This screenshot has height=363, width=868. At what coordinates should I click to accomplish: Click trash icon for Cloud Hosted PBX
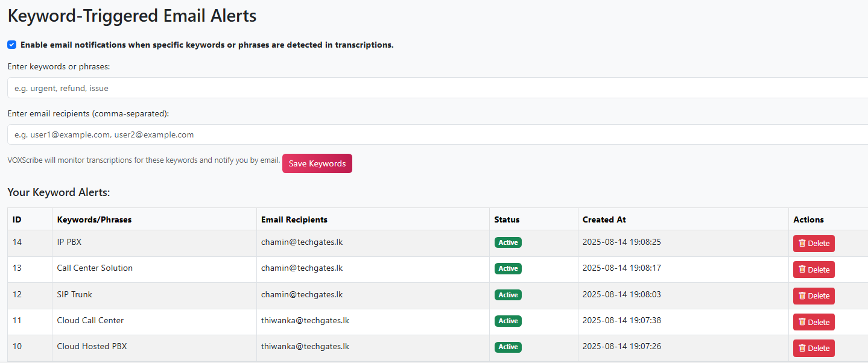point(802,348)
